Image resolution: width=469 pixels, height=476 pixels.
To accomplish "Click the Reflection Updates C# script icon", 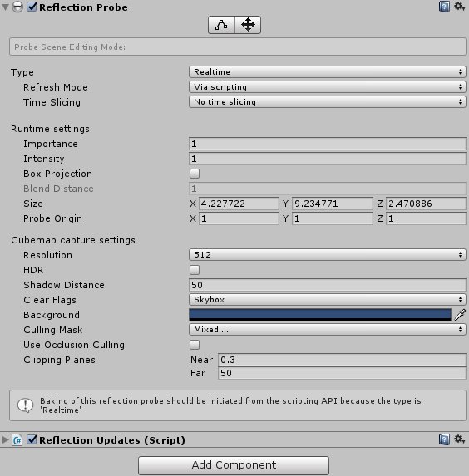I will pos(17,440).
